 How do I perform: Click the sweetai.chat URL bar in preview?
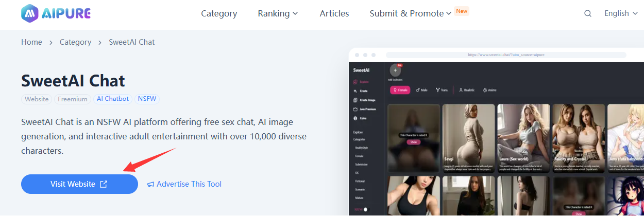tap(506, 55)
